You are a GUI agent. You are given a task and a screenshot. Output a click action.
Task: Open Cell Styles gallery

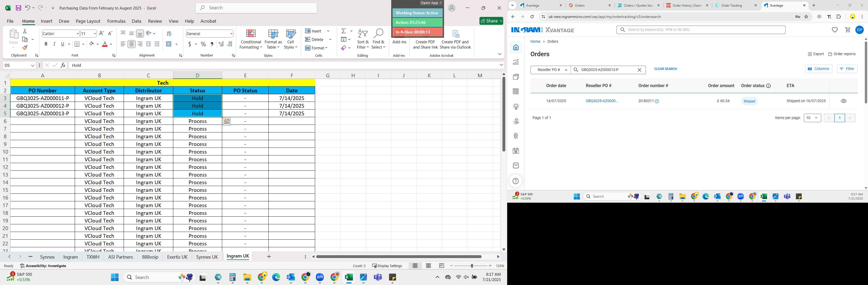tap(291, 39)
